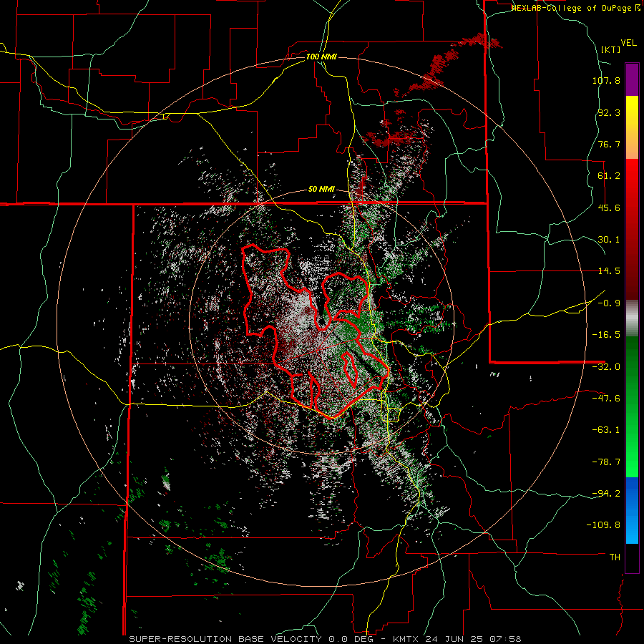Click the -16.5 velocity scale value
644x644 pixels.
coord(606,335)
